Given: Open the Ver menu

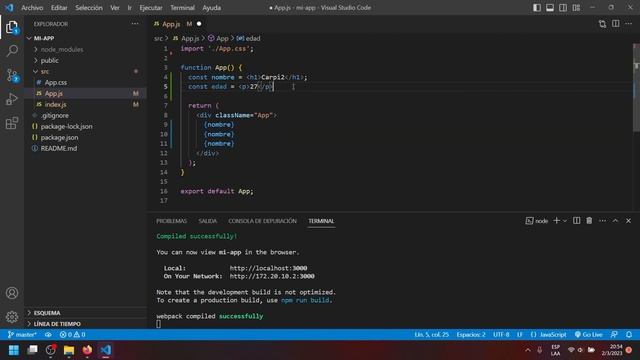Looking at the screenshot, I should 115,7.
